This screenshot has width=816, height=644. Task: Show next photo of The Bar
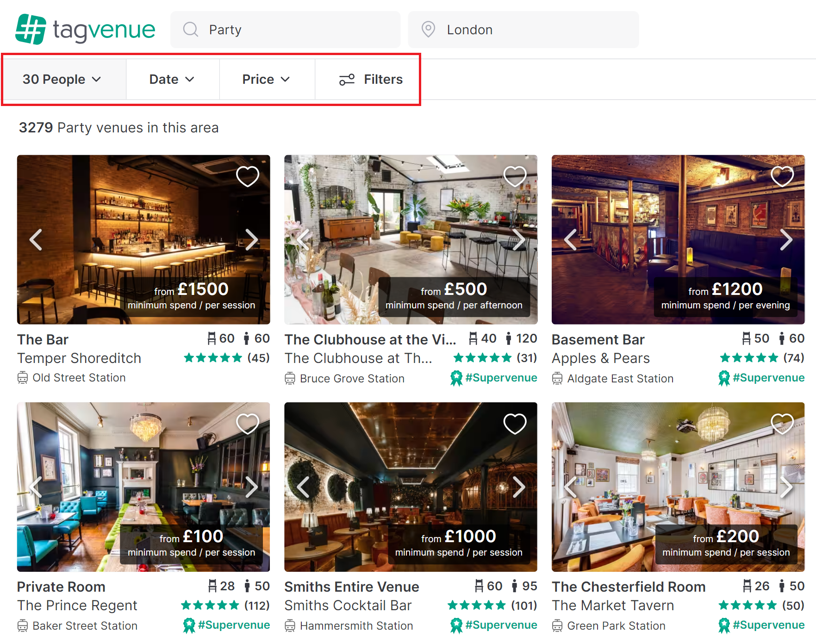pyautogui.click(x=251, y=239)
